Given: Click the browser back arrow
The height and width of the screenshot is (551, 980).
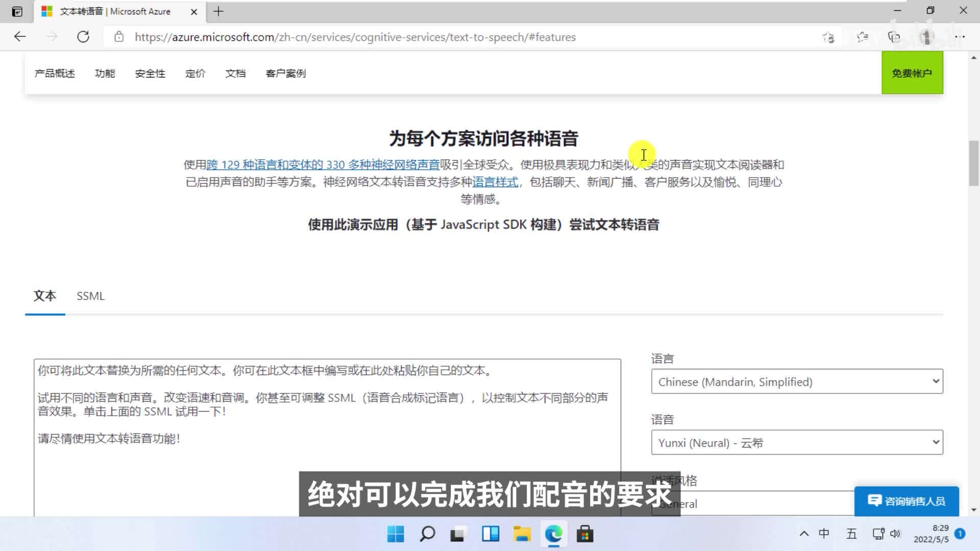Looking at the screenshot, I should click(x=20, y=37).
